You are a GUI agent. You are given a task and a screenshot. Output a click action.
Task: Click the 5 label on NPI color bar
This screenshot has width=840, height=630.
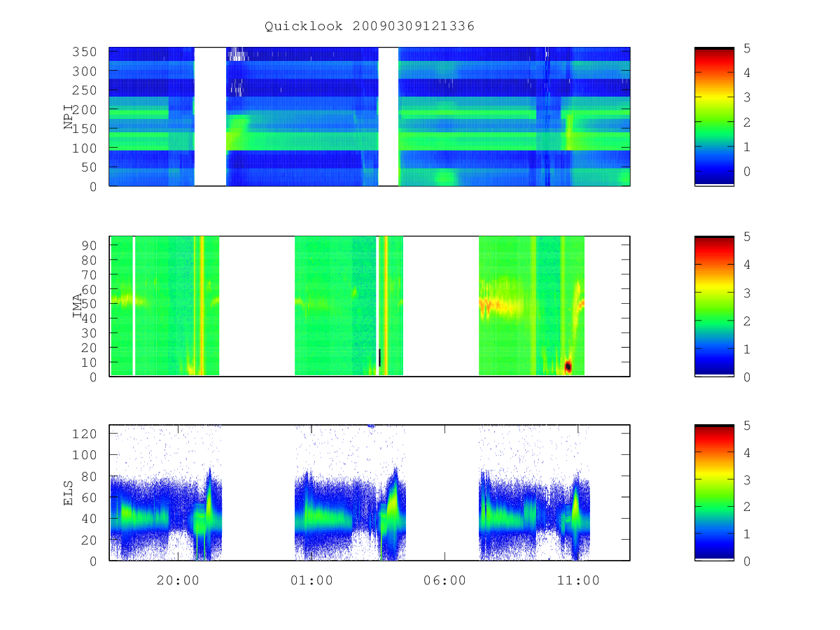[x=748, y=48]
